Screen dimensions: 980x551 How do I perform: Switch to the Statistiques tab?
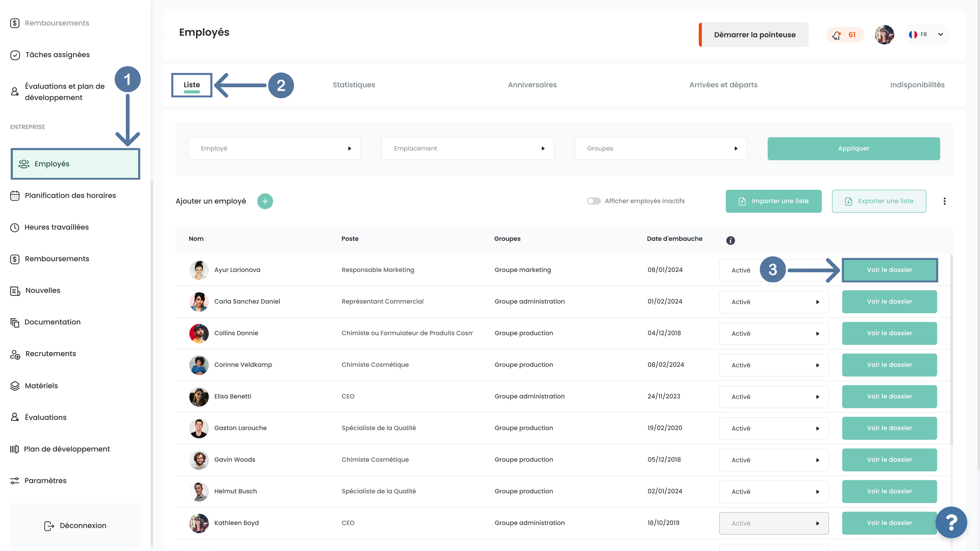(354, 85)
